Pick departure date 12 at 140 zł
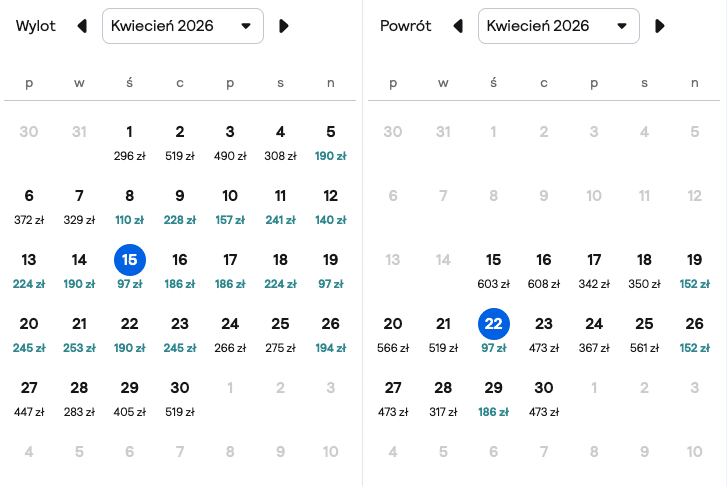Screen dimensions: 727x486 coord(331,206)
